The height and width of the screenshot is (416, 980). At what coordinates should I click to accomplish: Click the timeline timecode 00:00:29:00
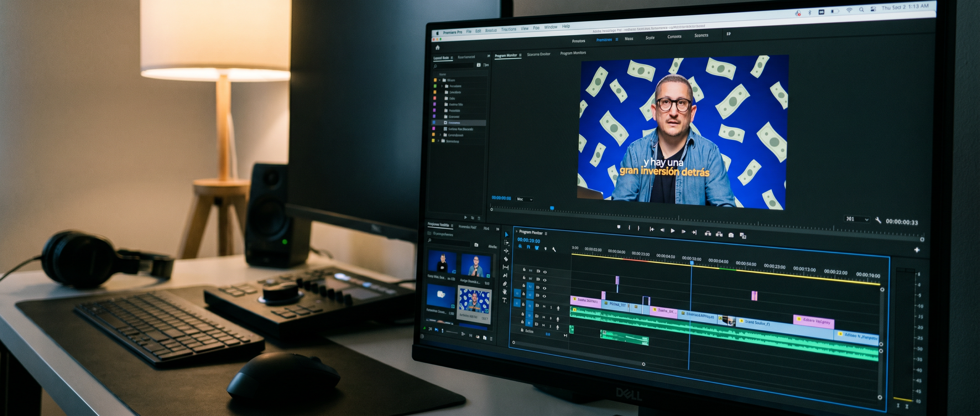coord(529,241)
